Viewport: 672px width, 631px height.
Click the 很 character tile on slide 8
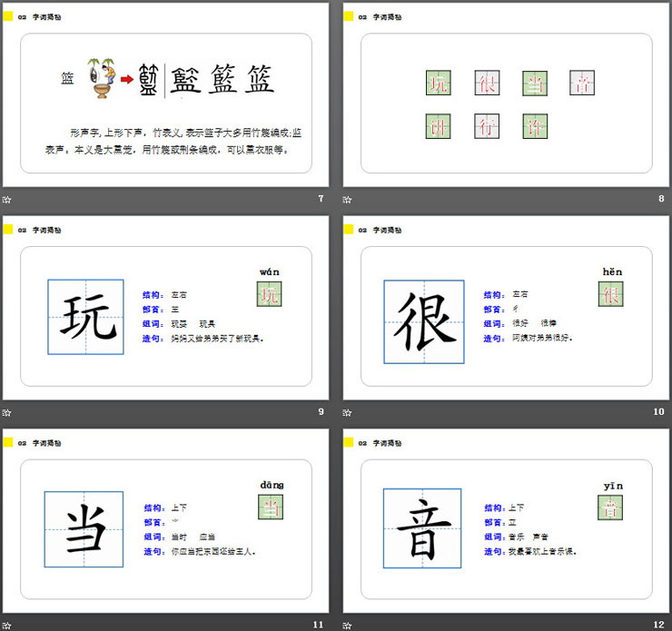(487, 84)
